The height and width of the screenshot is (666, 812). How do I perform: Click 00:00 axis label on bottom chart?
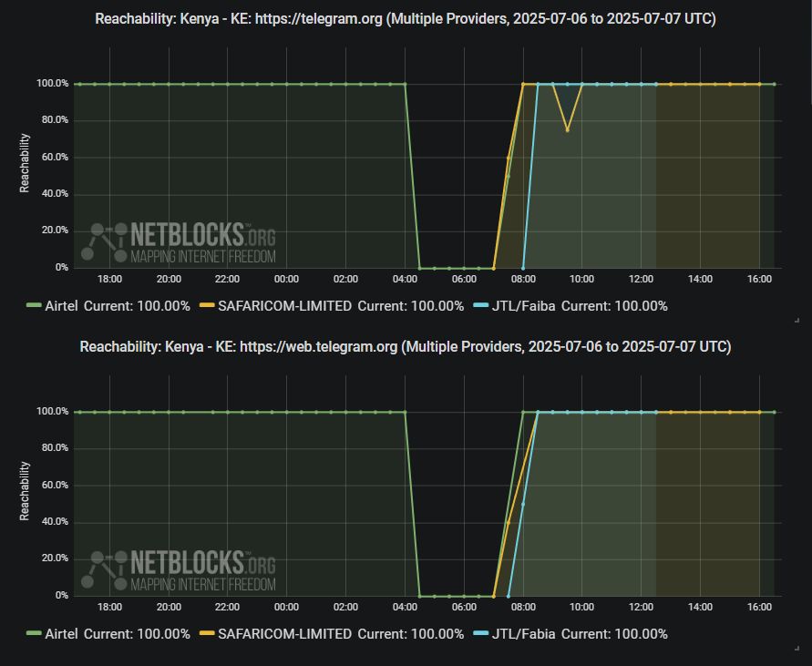tap(286, 607)
